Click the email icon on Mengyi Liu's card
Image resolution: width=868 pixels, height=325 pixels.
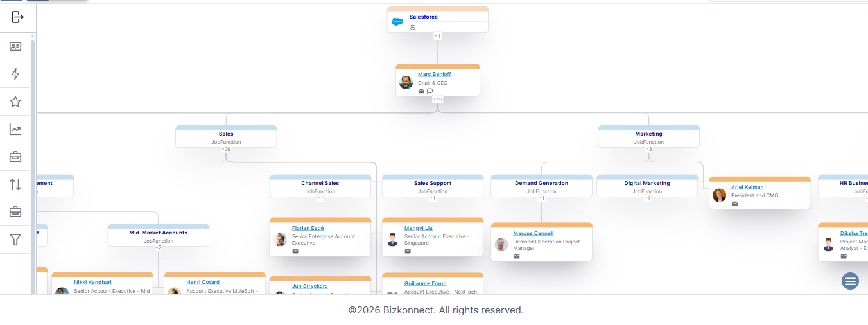tap(408, 251)
